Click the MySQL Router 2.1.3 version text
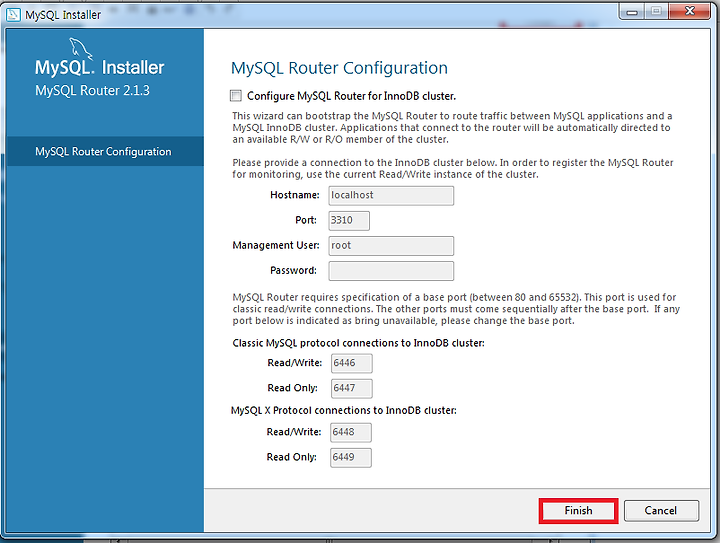This screenshot has width=720, height=543. [x=92, y=90]
